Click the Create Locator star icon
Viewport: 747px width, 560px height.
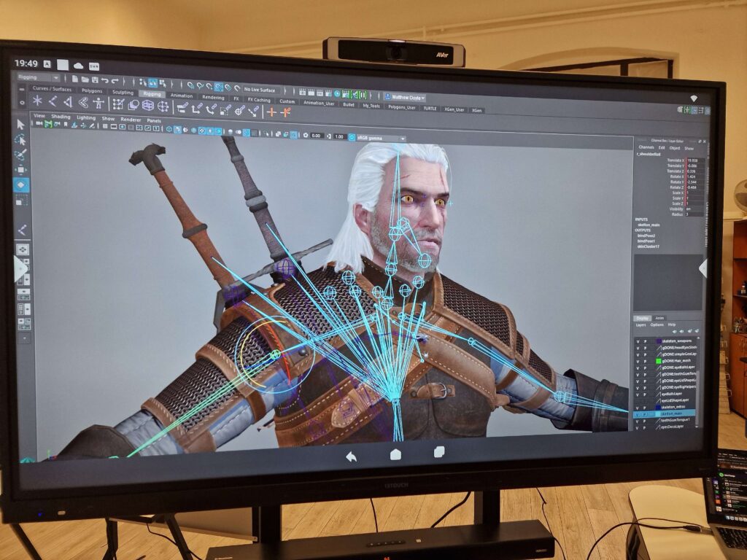tap(36, 101)
